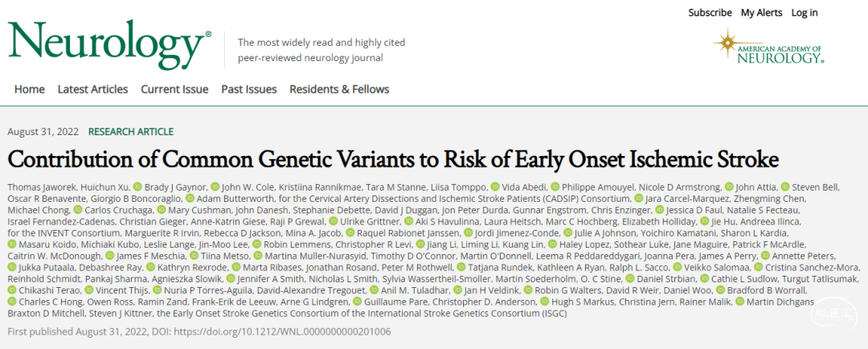
Task: Open My Alerts link
Action: click(762, 13)
